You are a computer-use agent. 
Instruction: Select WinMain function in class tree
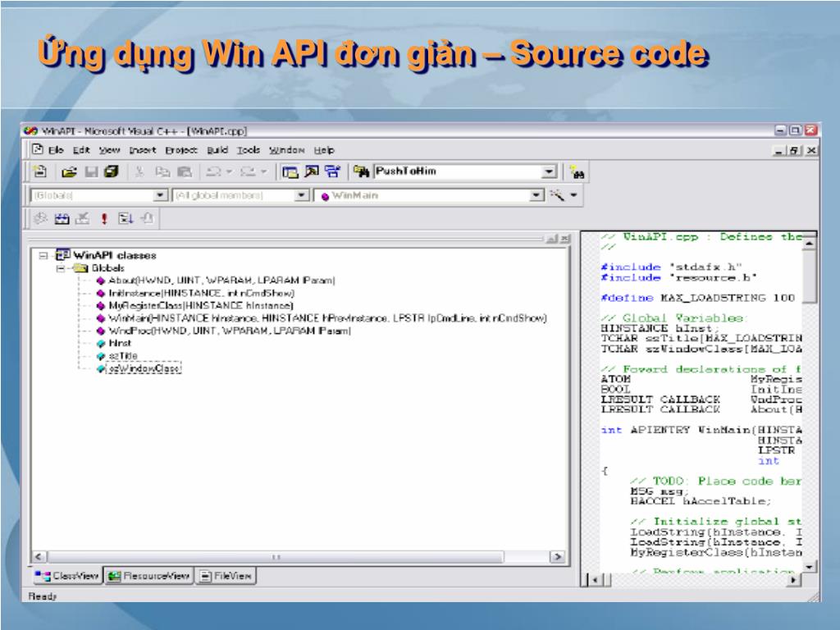327,318
